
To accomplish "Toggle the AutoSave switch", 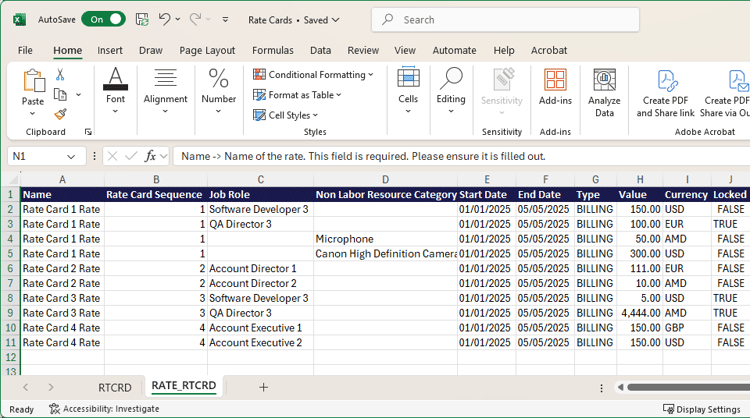I will [103, 19].
